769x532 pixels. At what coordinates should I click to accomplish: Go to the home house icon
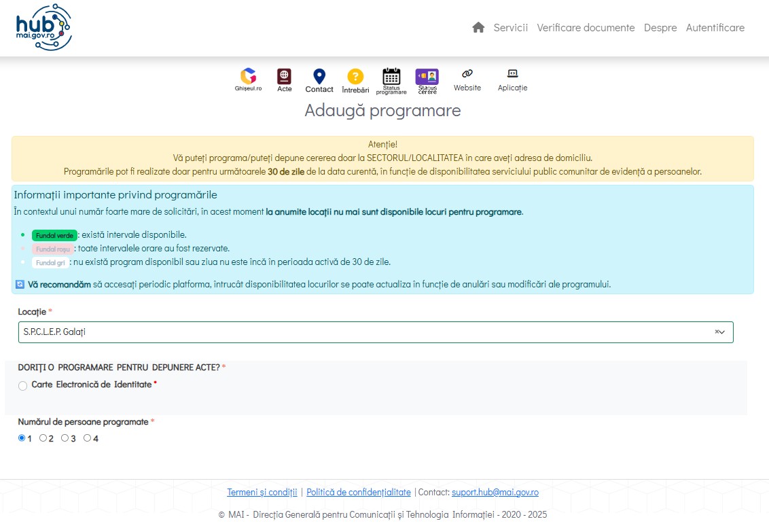pos(478,27)
